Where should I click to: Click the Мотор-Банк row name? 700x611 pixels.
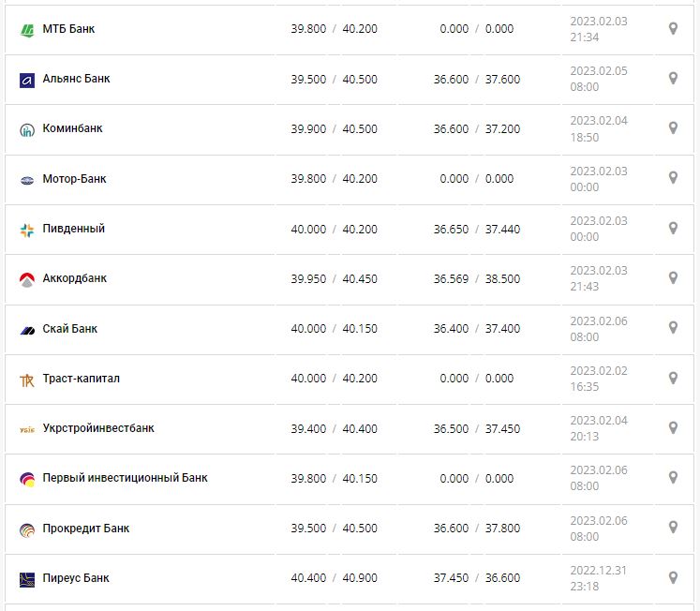point(74,179)
